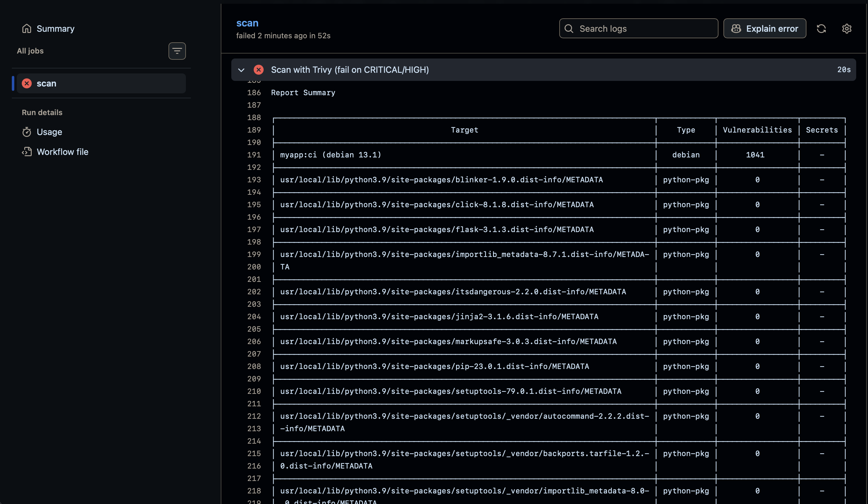Click the Copilot icon on Explain error
This screenshot has height=504, width=868.
736,29
